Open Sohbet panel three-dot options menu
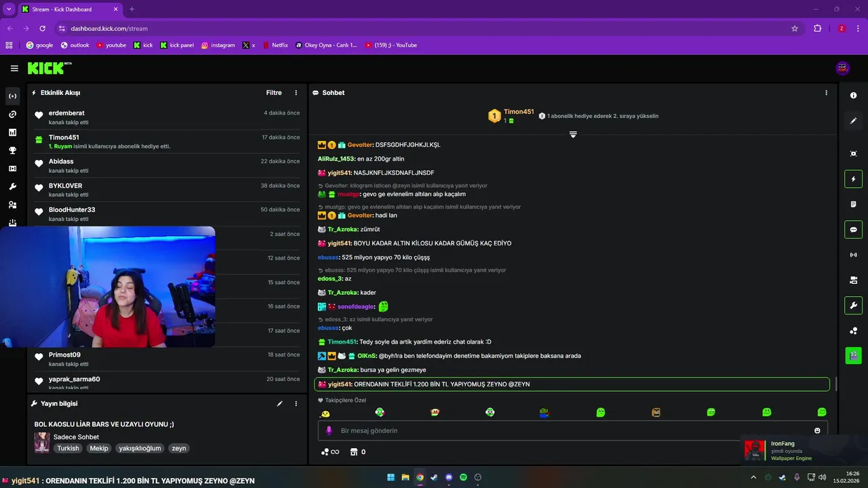This screenshot has width=868, height=488. click(826, 93)
